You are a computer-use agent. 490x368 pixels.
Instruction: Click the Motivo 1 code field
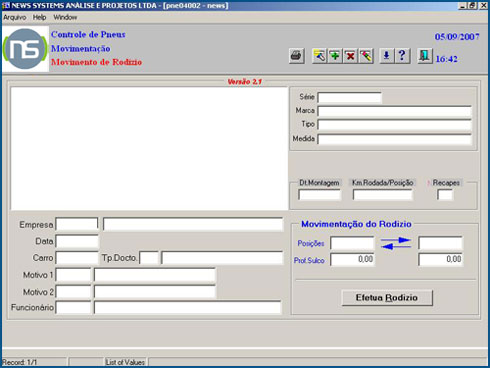tap(73, 275)
